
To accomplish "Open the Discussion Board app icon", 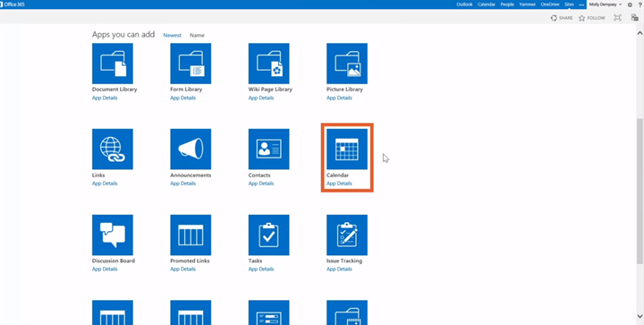I will click(113, 235).
